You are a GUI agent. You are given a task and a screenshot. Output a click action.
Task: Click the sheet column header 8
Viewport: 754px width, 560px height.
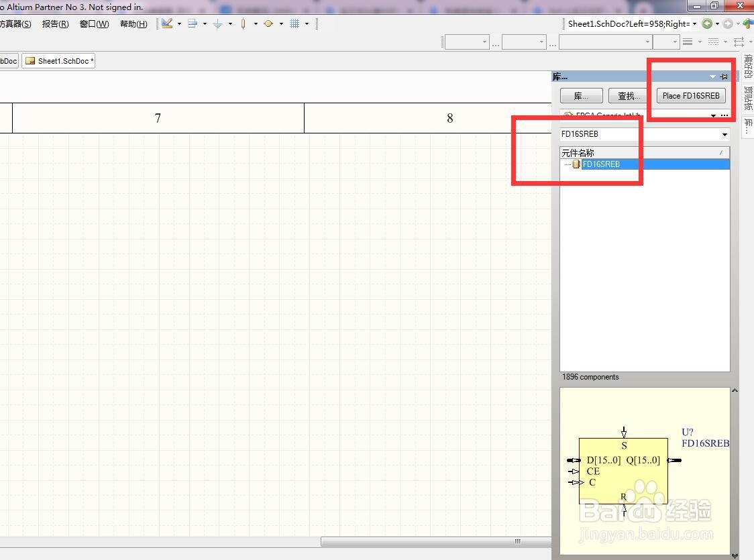click(x=449, y=118)
